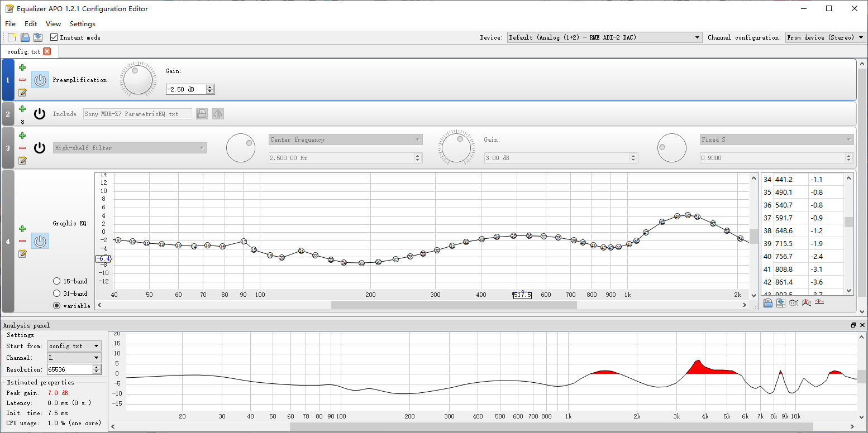The height and width of the screenshot is (433, 868).
Task: Toggle power button for Preamplification filter
Action: pyautogui.click(x=40, y=80)
